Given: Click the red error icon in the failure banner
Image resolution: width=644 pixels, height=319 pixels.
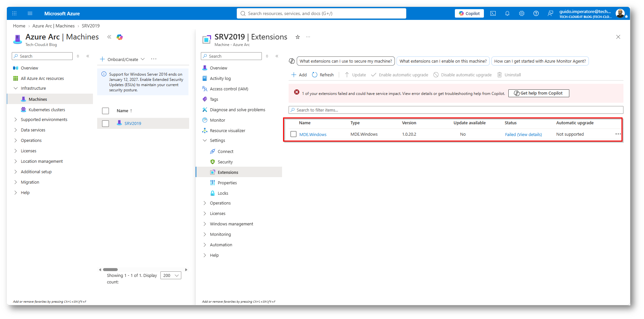Looking at the screenshot, I should [x=297, y=92].
